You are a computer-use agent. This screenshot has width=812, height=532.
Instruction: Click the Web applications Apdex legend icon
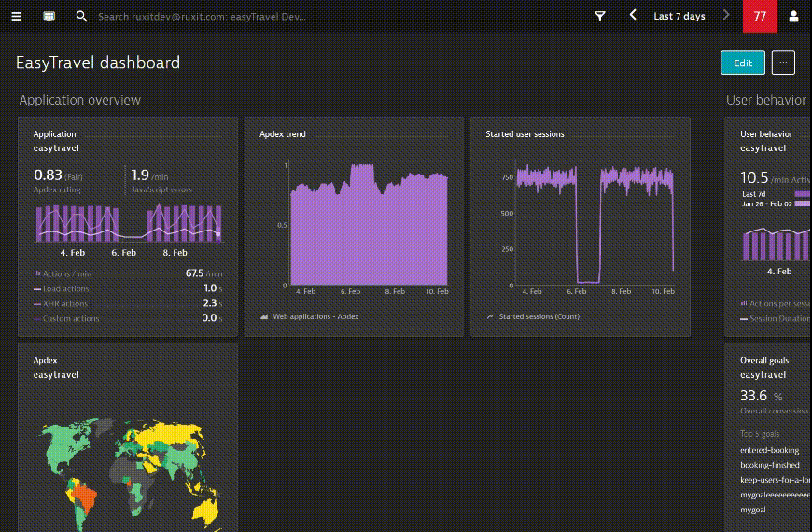(264, 316)
